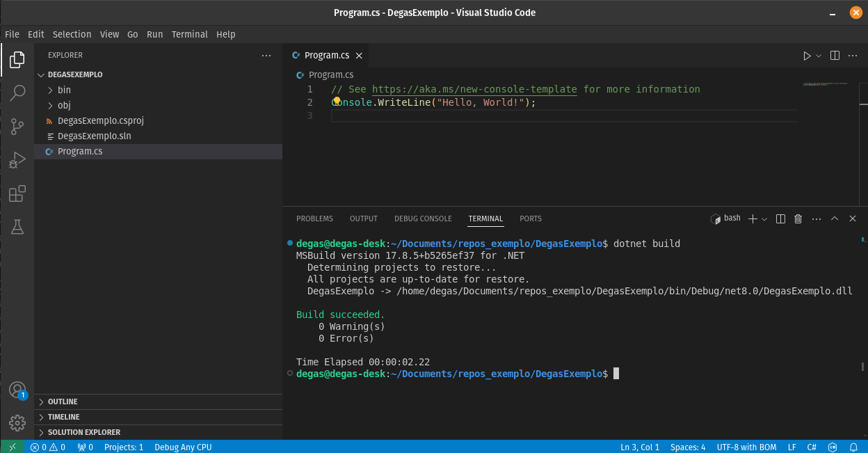Maximize the panel size with chevron

click(835, 218)
